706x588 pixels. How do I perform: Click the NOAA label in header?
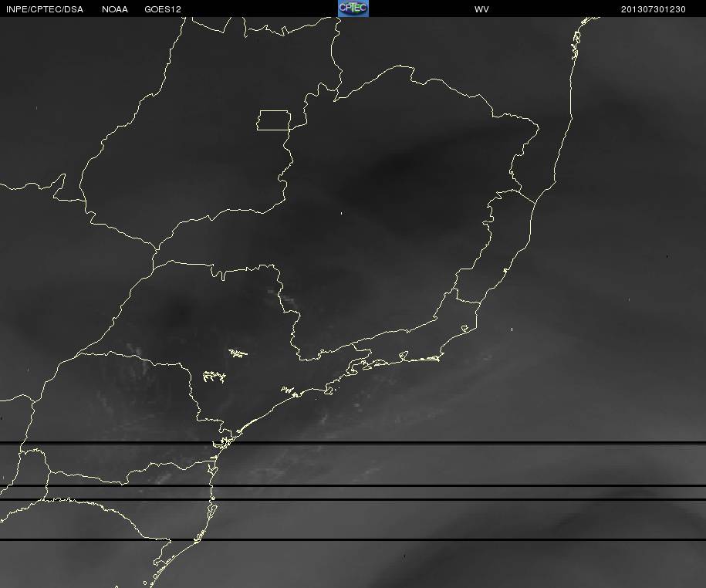coord(115,9)
